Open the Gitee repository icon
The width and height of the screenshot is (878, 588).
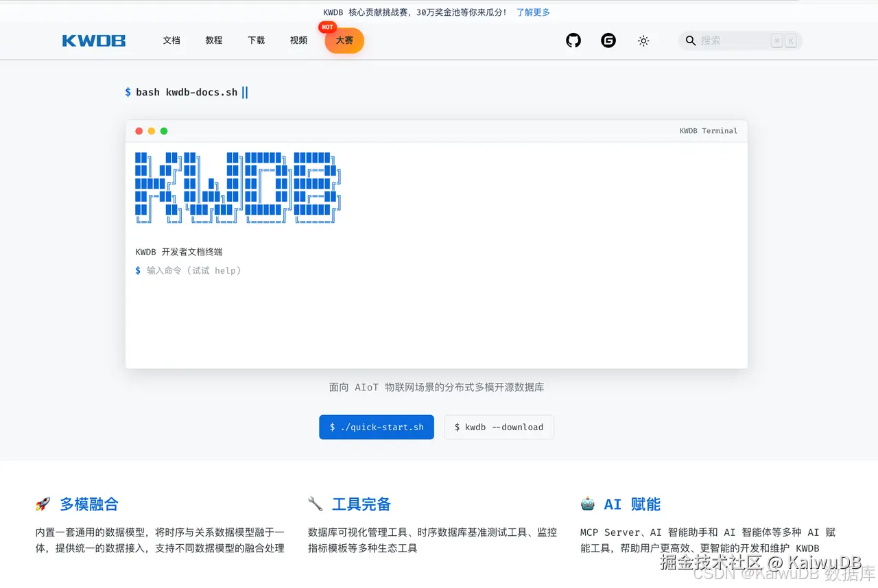(608, 40)
